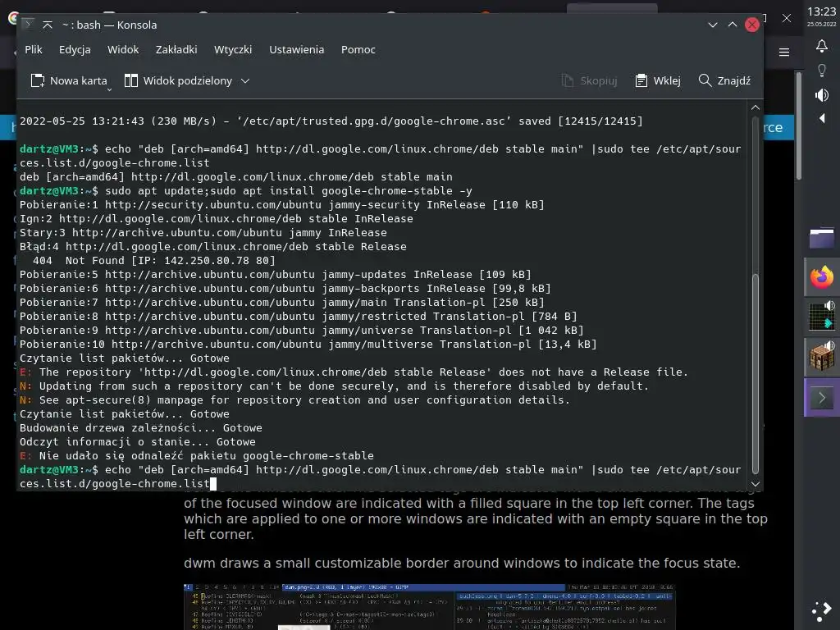Click the Wklej paste button
Screen dimensions: 840x630
click(x=657, y=80)
